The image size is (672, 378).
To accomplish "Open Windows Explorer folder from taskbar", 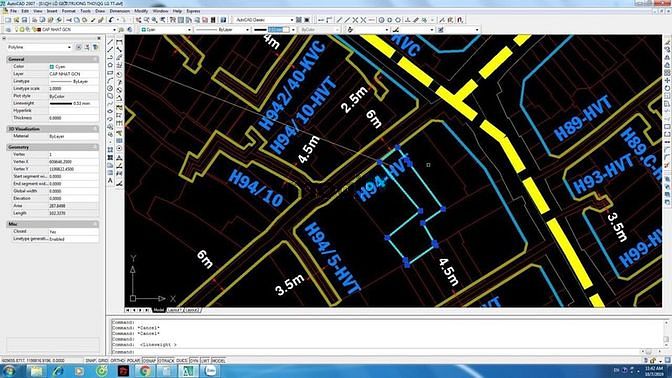I will (36, 371).
